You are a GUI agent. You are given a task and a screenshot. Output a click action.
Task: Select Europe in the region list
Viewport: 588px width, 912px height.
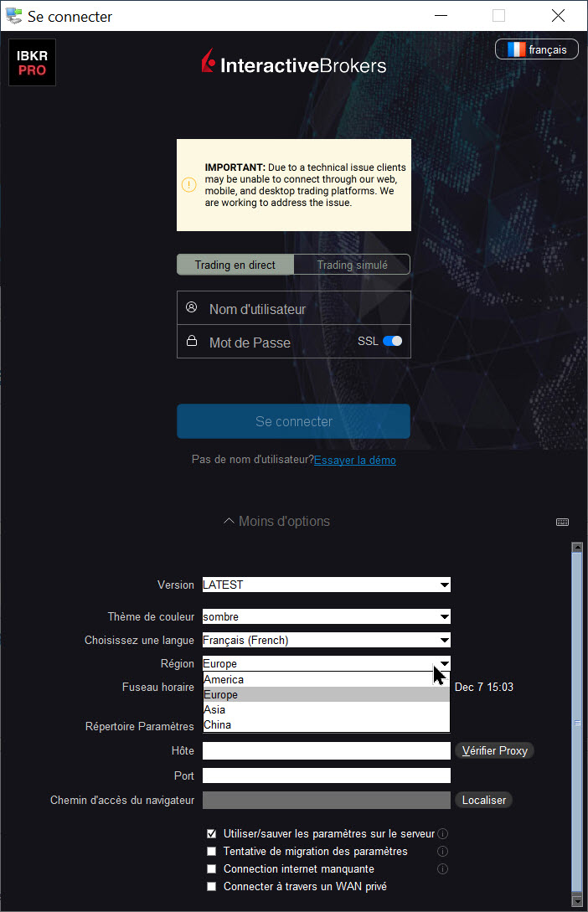(x=327, y=694)
